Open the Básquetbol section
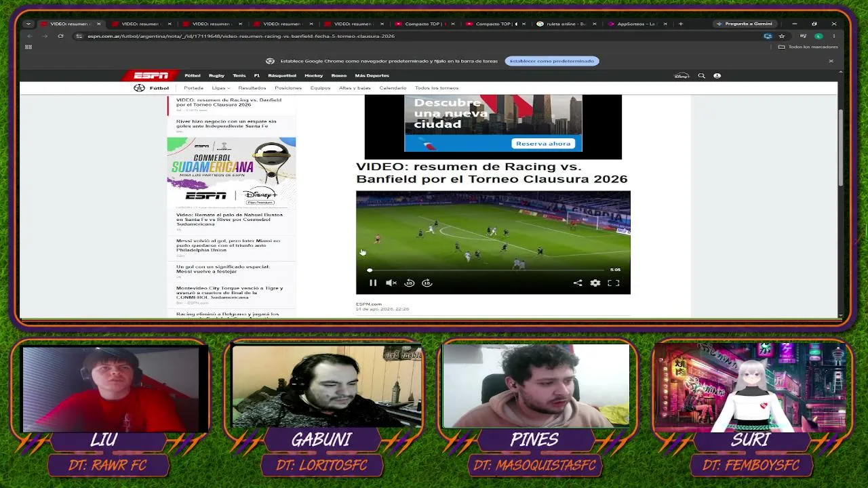Viewport: 868px width, 488px height. pos(282,75)
